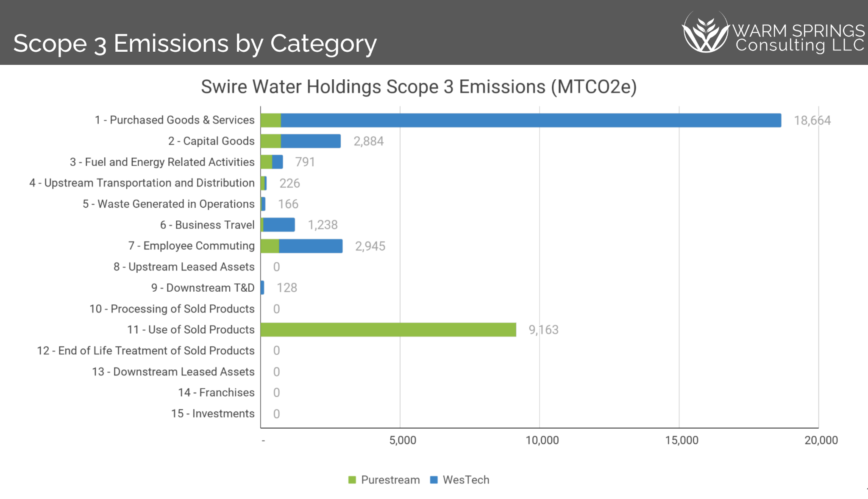Click the value label 791
The height and width of the screenshot is (499, 868).
click(x=305, y=162)
